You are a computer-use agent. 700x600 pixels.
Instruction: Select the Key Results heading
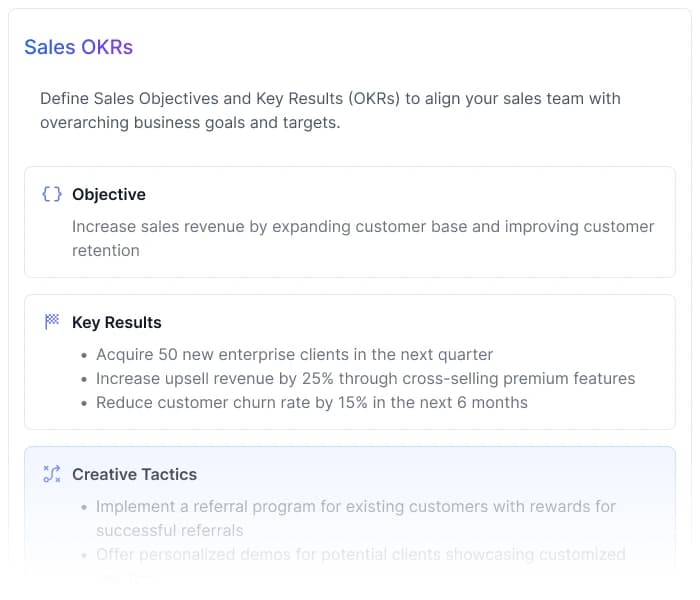(117, 322)
